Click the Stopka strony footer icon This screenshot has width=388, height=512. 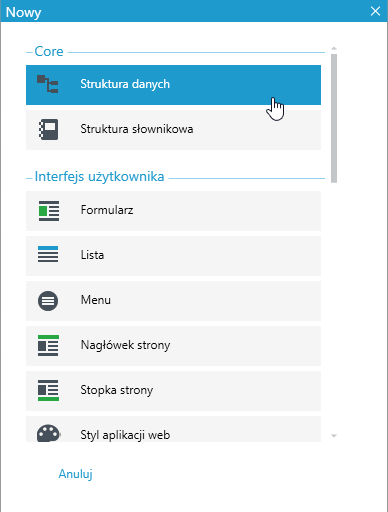pos(48,390)
